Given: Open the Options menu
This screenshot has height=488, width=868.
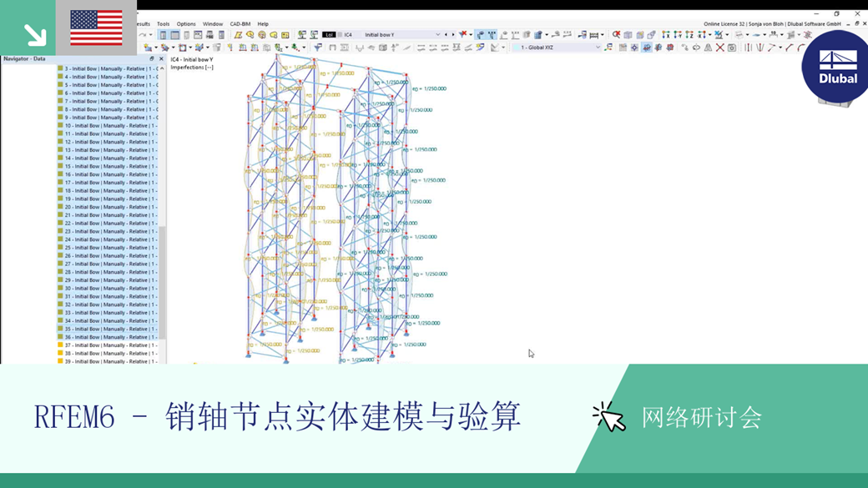Looking at the screenshot, I should pos(186,24).
